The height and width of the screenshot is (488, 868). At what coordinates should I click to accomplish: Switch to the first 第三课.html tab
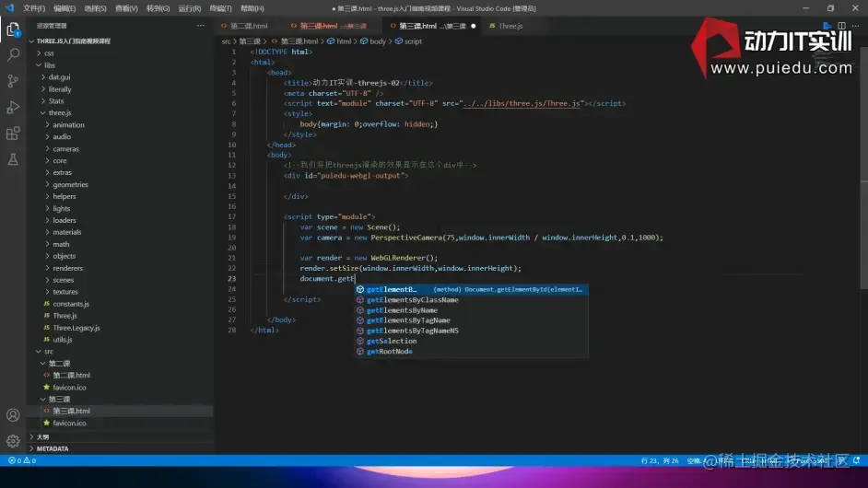tap(333, 26)
